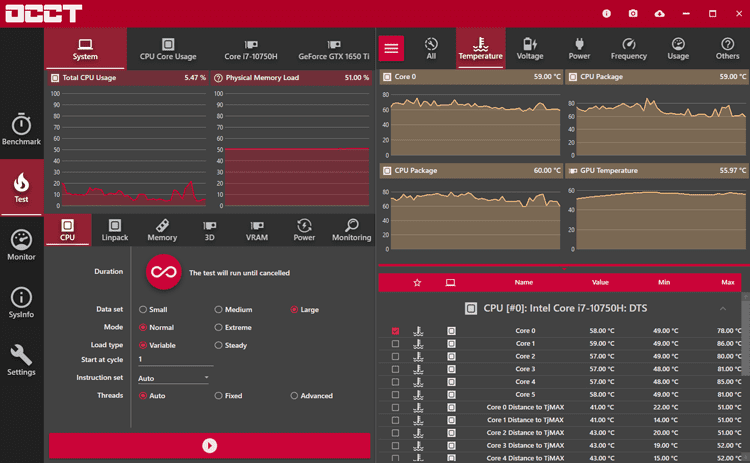750x463 pixels.
Task: Select Fixed threads radio button
Action: [218, 396]
